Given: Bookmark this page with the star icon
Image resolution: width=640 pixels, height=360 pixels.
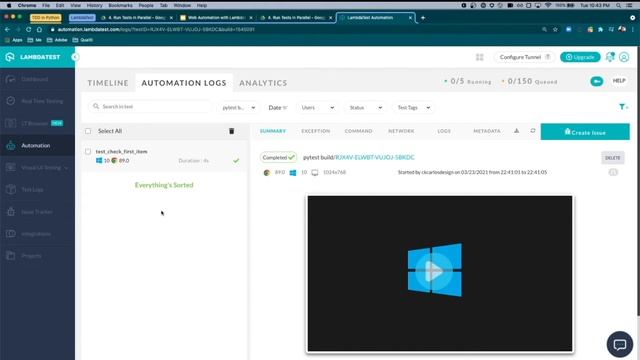Looking at the screenshot, I should 555,29.
